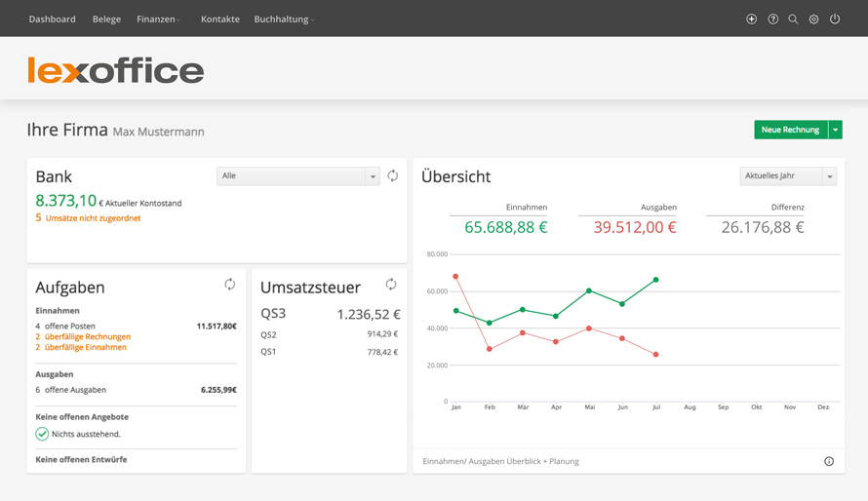The image size is (868, 501).
Task: Click '4 offene Posten' entry
Action: 65,327
